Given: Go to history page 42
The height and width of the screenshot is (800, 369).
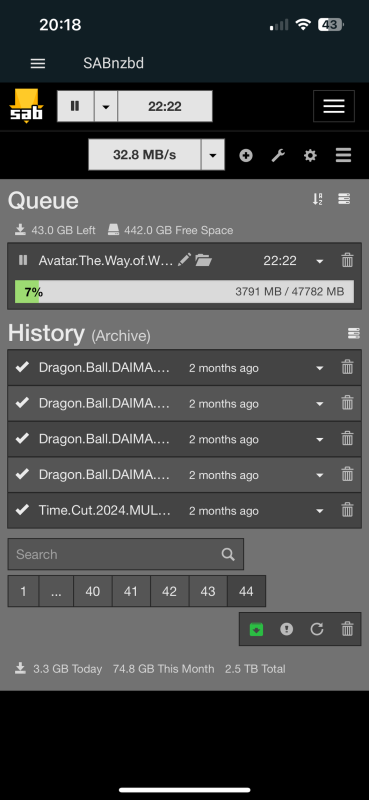Looking at the screenshot, I should coord(169,591).
